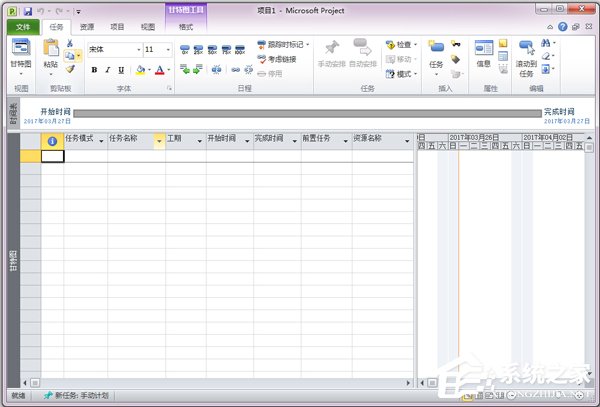Click the font color (red A) swatch
The height and width of the screenshot is (407, 600).
tap(159, 70)
